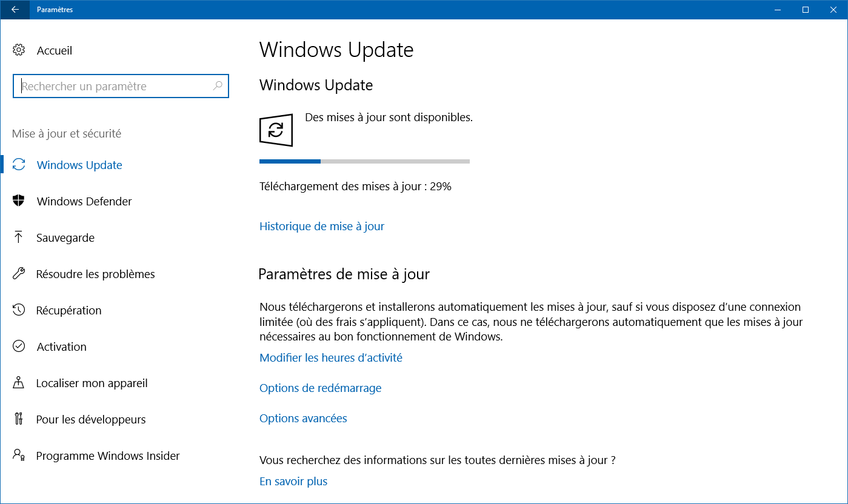The image size is (848, 504).
Task: Click the large update status icon
Action: click(x=276, y=130)
